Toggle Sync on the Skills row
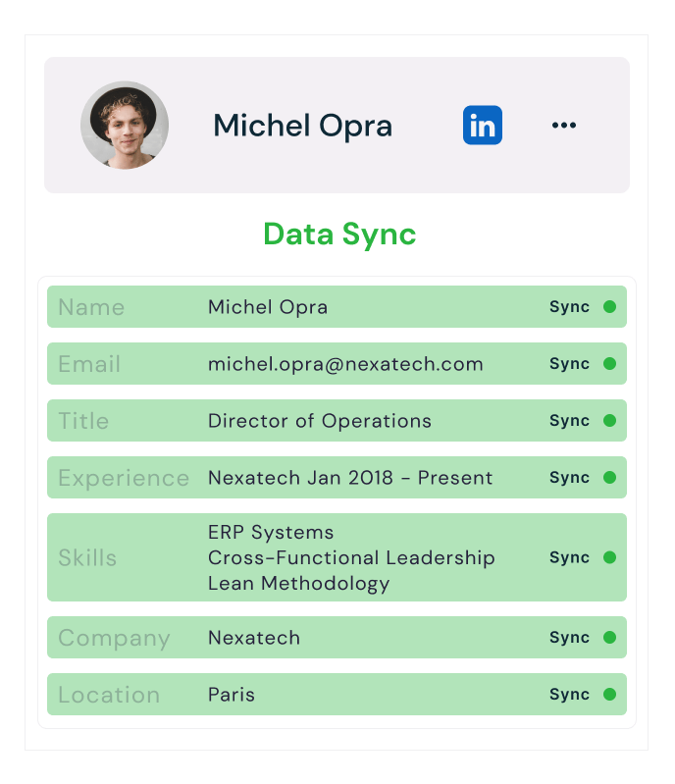 pyautogui.click(x=569, y=557)
